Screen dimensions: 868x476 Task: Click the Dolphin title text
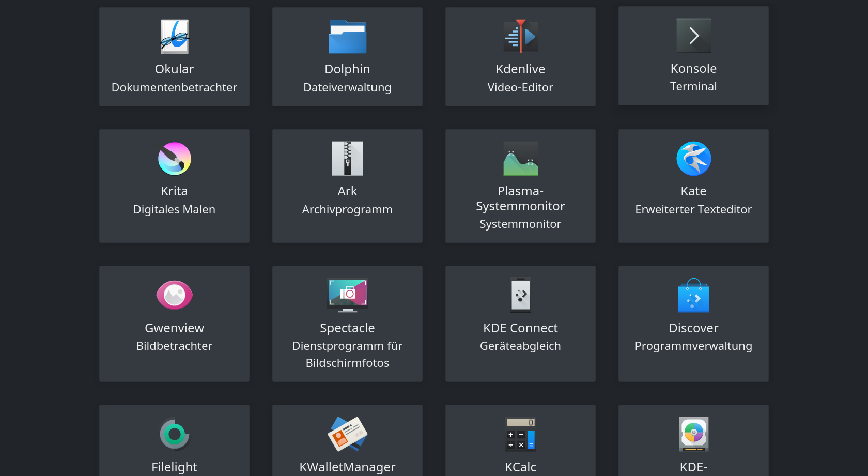point(348,69)
